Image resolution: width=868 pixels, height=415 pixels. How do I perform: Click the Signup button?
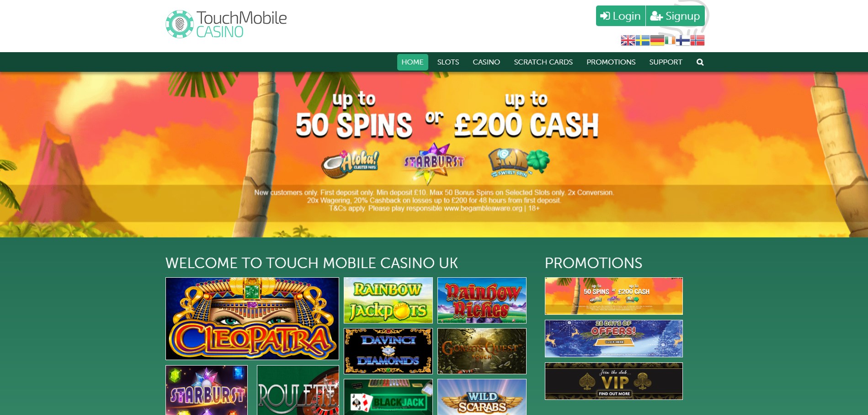coord(675,16)
